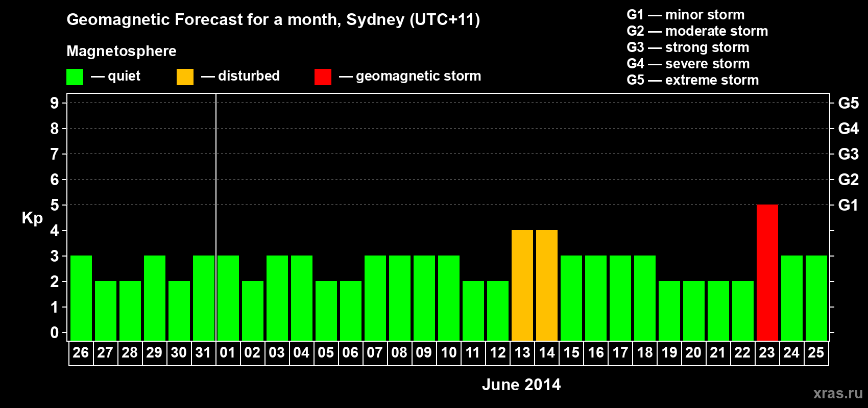868x408 pixels.
Task: Click the 'G2 — moderate storm' legend line
Action: pyautogui.click(x=697, y=31)
